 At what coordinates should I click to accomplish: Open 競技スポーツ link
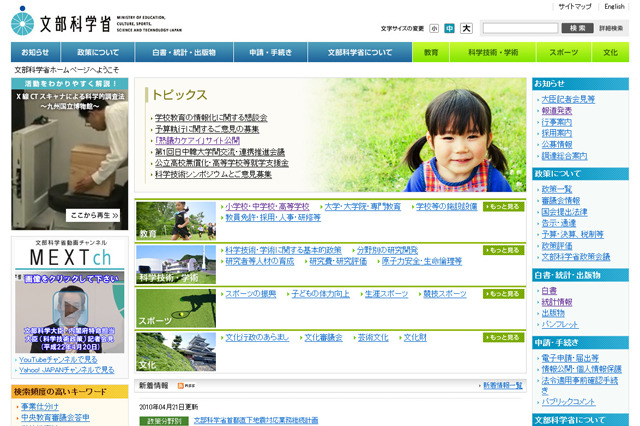coord(444,294)
